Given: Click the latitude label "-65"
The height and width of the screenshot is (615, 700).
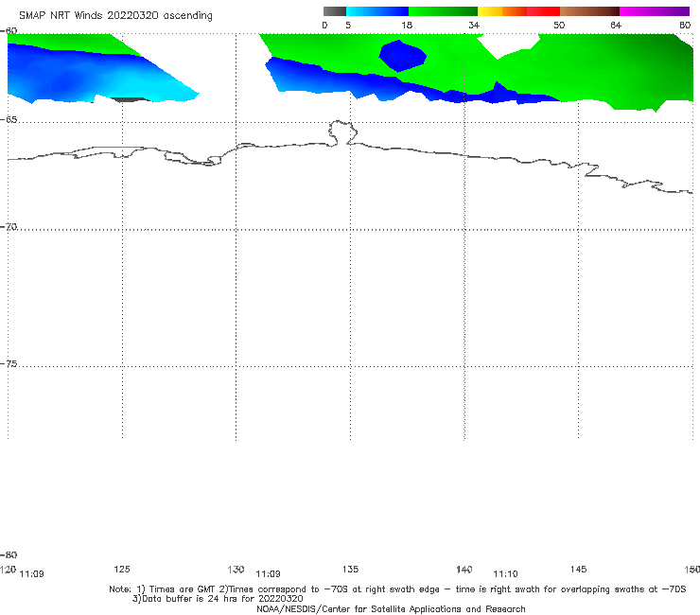Looking at the screenshot, I should 9,120.
